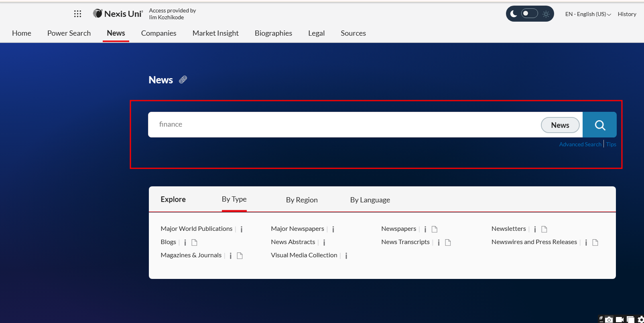Show info icon for Major World Publications

pyautogui.click(x=242, y=229)
